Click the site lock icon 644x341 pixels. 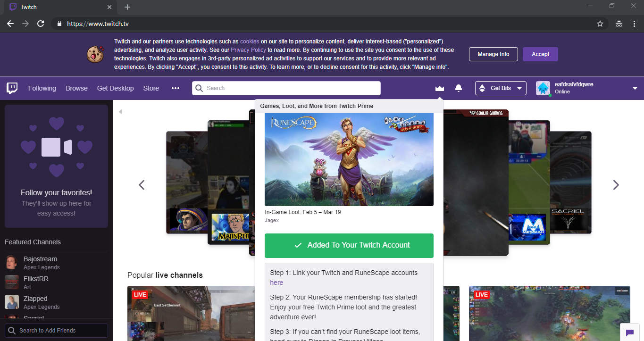[x=59, y=24]
